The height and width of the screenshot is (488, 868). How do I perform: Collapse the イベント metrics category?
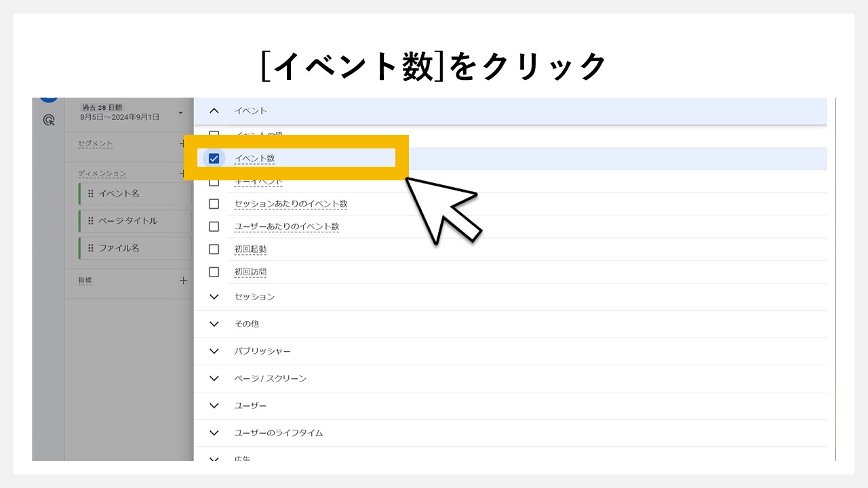pos(214,110)
